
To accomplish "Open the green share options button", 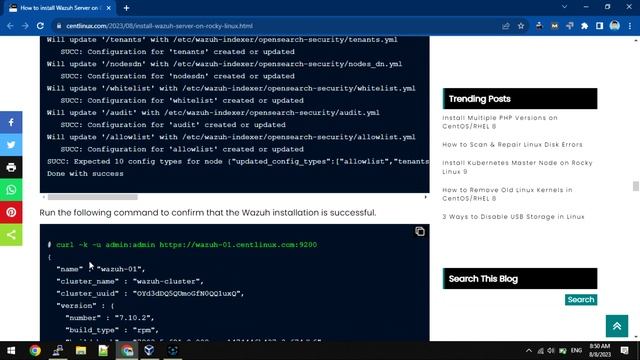I will pyautogui.click(x=11, y=235).
